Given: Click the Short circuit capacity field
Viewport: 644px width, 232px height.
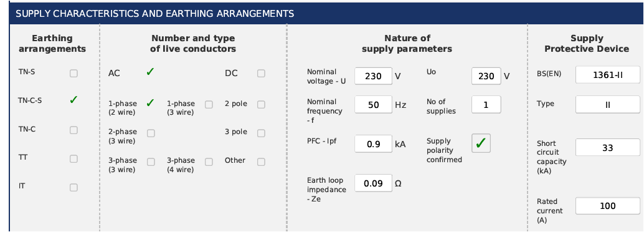Looking at the screenshot, I should 608,148.
